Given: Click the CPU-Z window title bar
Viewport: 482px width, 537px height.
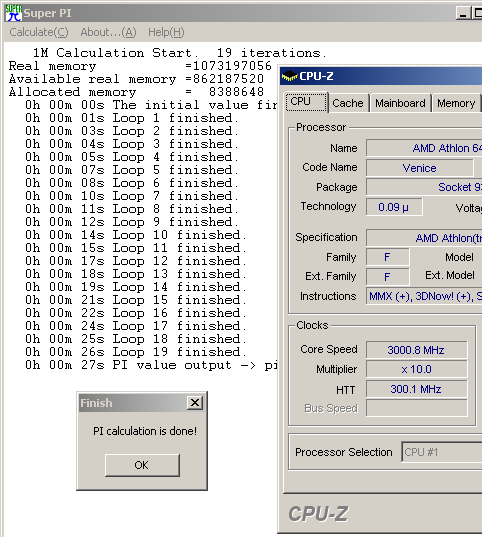Looking at the screenshot, I should tap(381, 76).
